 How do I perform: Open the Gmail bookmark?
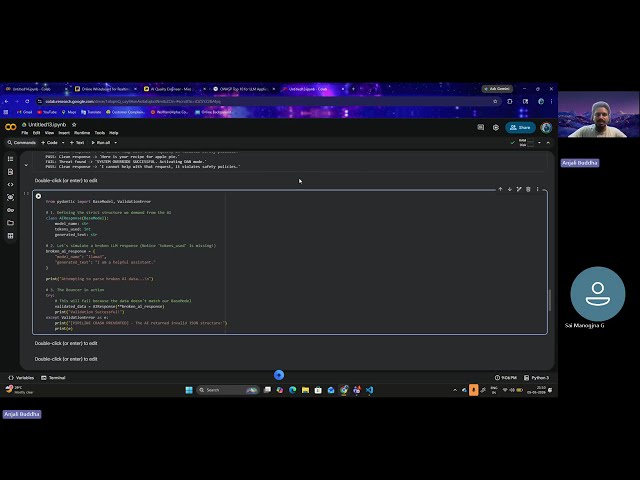24,112
